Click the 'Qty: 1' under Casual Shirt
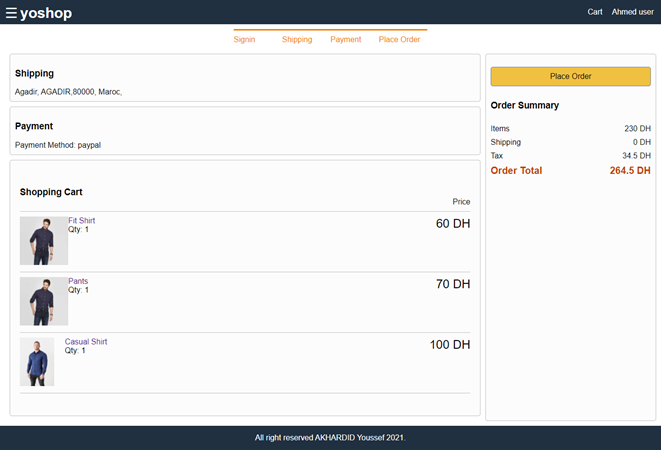This screenshot has width=661, height=450. point(75,350)
